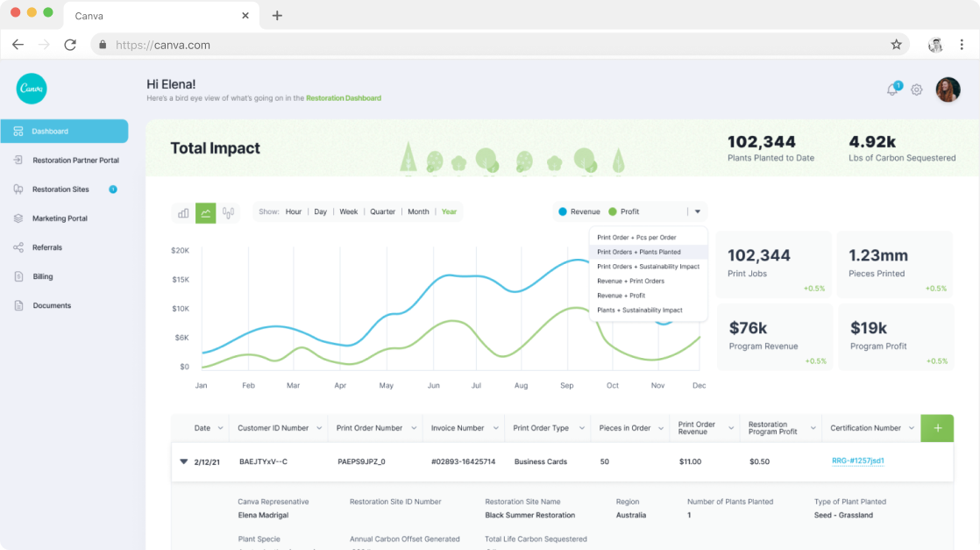Choose Print Orders + Sustainability Impact option
The image size is (980, 550).
pyautogui.click(x=648, y=267)
